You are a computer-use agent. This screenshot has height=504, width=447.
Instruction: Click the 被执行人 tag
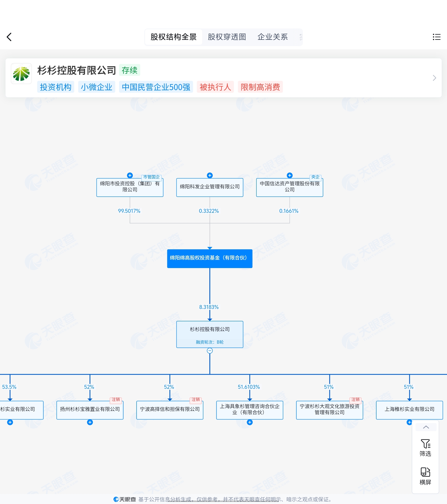pyautogui.click(x=215, y=87)
